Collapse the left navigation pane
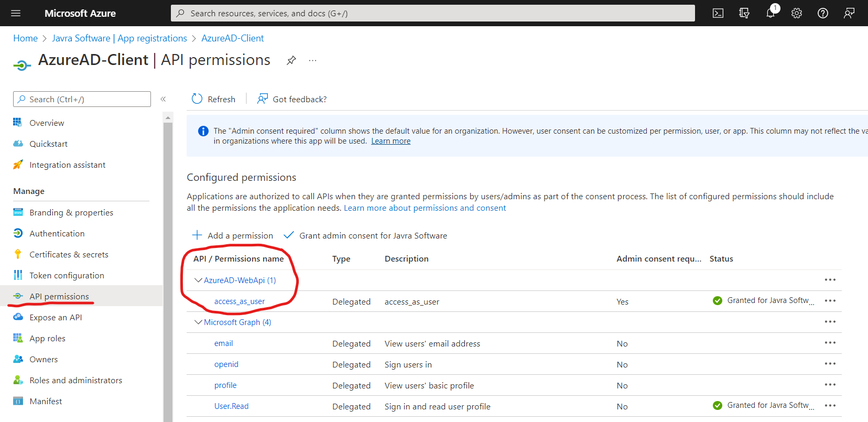The height and width of the screenshot is (422, 868). [163, 99]
